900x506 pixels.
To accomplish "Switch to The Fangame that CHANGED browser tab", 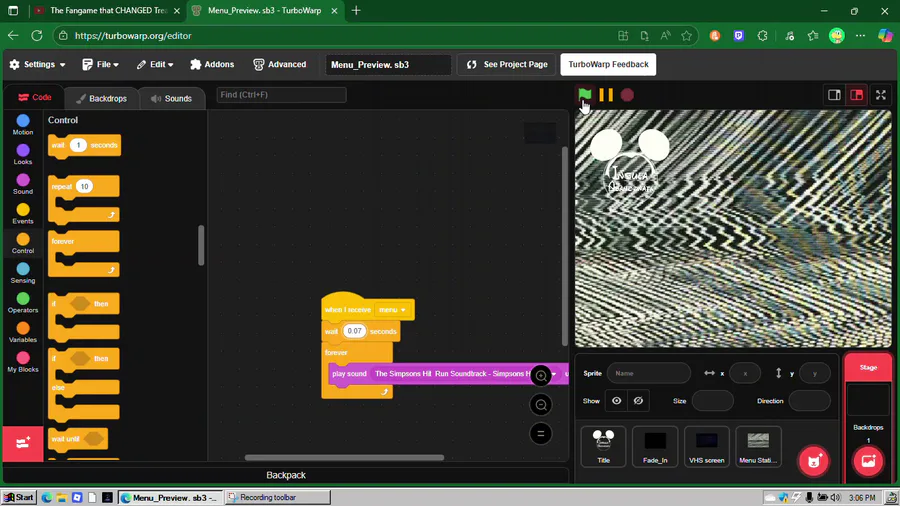I will tap(107, 10).
